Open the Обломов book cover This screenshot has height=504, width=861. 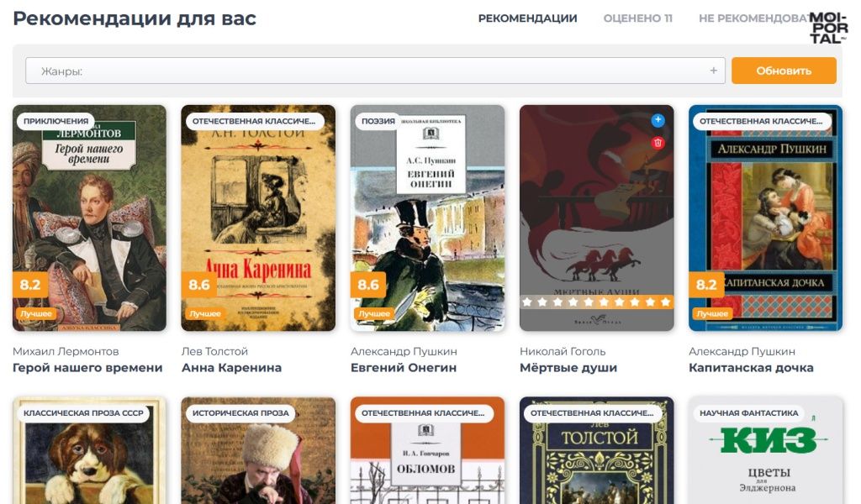[427, 450]
